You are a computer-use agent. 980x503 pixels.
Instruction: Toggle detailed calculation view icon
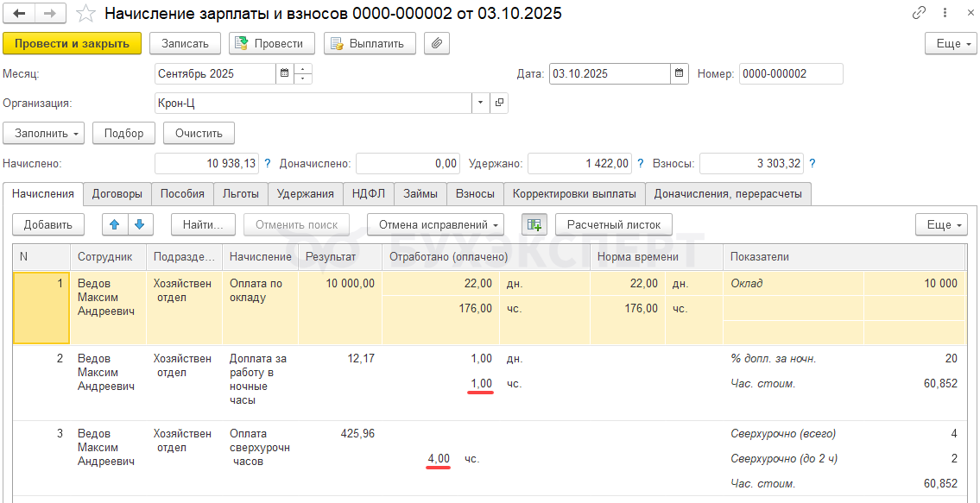click(534, 224)
